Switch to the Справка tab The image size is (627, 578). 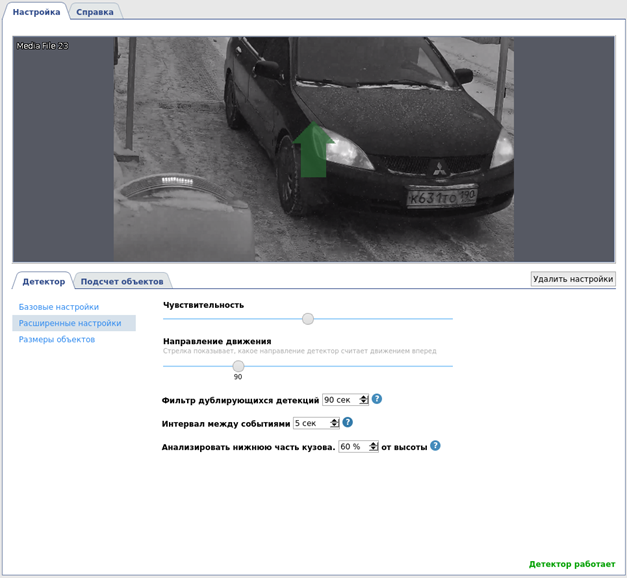pos(95,12)
